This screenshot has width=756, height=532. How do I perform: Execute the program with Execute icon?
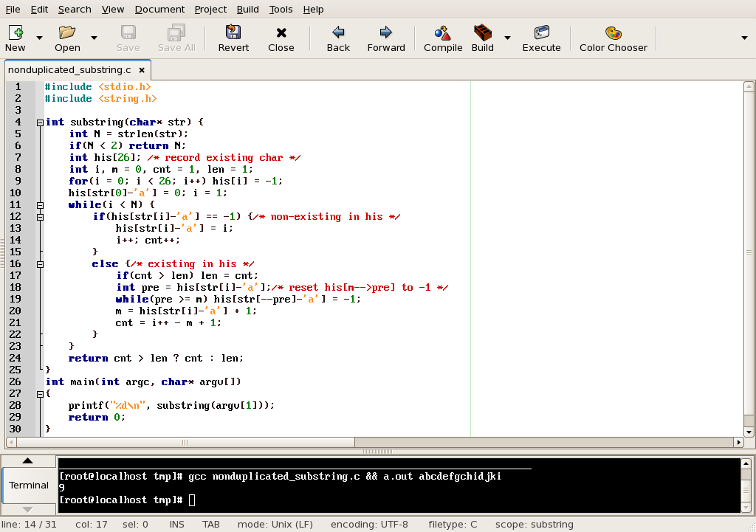(x=541, y=32)
